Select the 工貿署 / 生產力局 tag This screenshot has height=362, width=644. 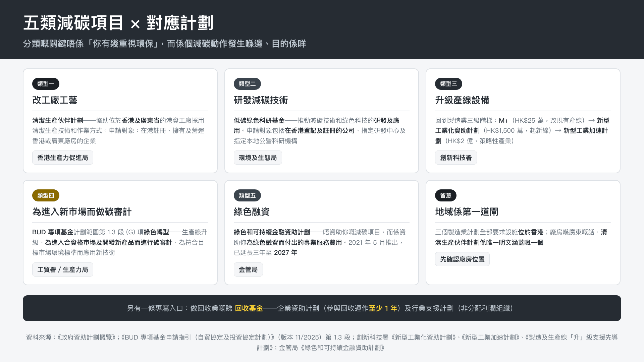pos(63,269)
